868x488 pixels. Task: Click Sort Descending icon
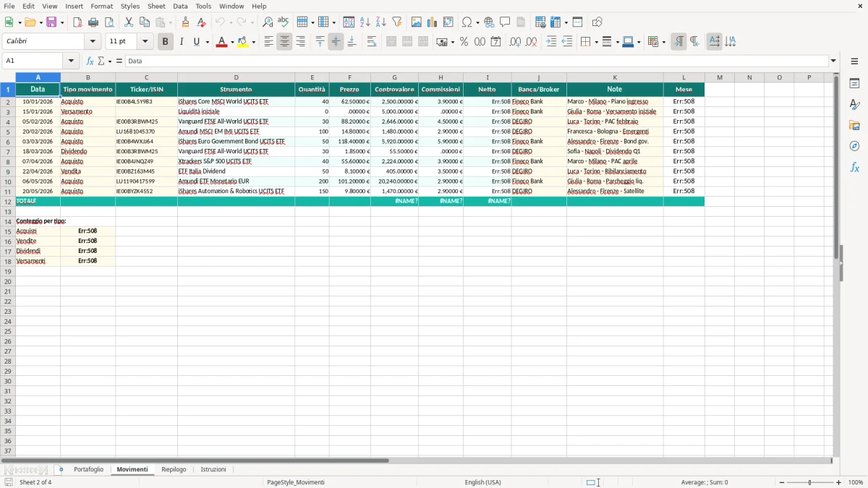[x=380, y=22]
